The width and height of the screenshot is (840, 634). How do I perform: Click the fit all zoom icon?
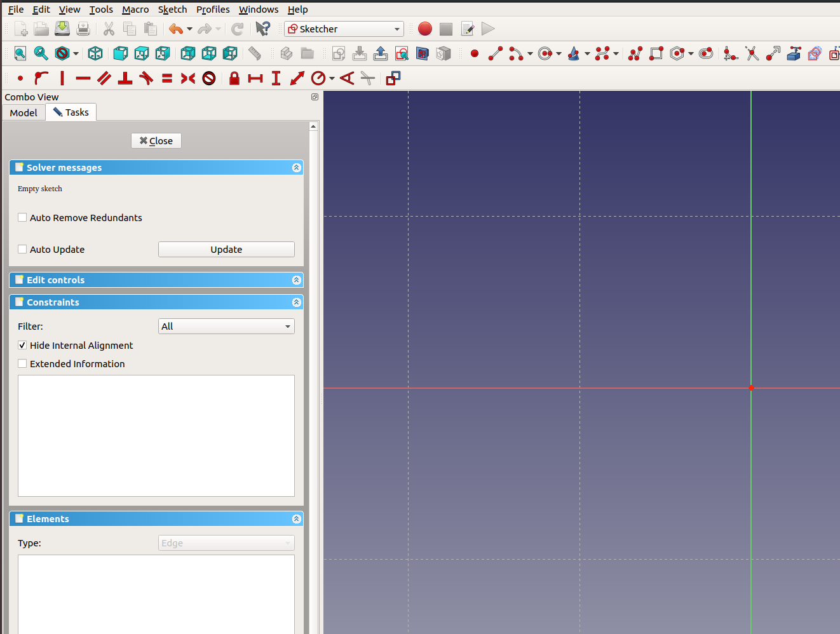tap(20, 54)
